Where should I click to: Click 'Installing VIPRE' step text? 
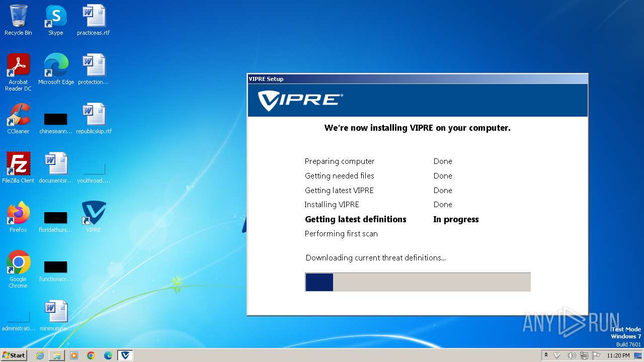[332, 205]
